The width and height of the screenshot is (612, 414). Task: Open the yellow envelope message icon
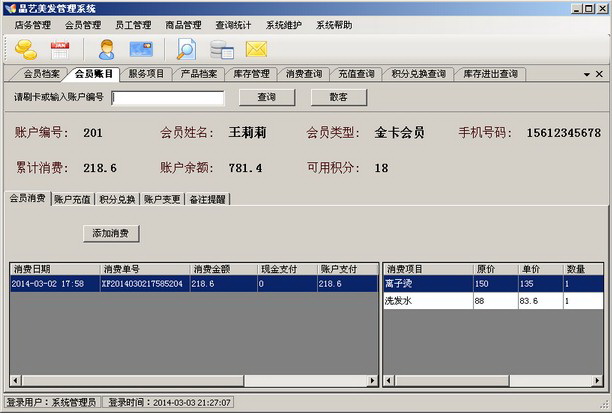coord(256,50)
